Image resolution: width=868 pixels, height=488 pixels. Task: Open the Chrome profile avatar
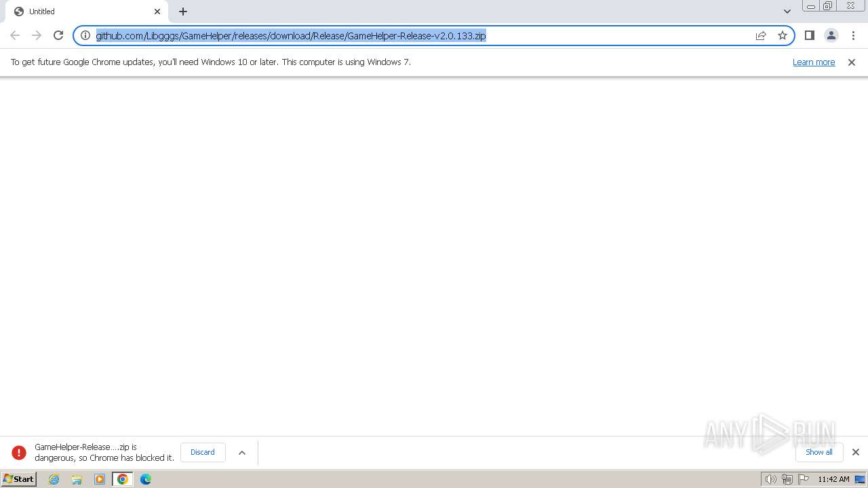pos(831,35)
